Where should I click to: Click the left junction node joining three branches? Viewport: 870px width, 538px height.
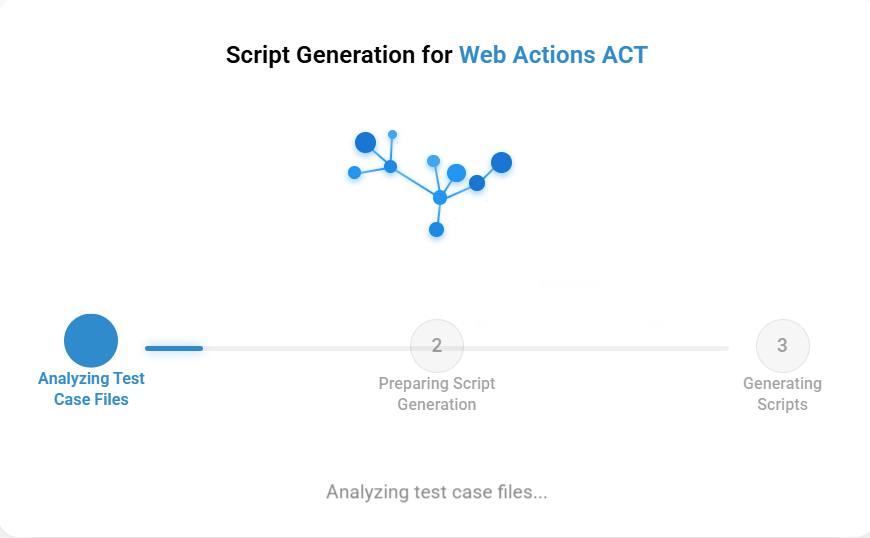391,166
